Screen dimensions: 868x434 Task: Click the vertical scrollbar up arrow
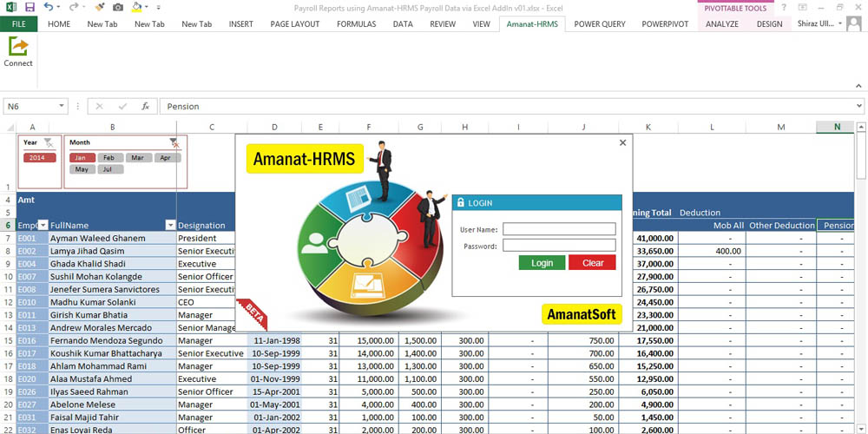(x=861, y=128)
